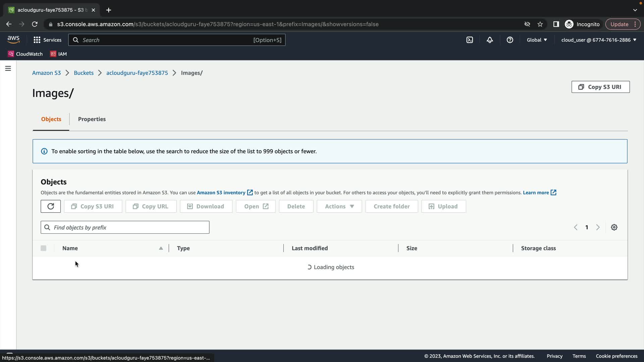
Task: Open table preferences gear icon
Action: point(614,227)
